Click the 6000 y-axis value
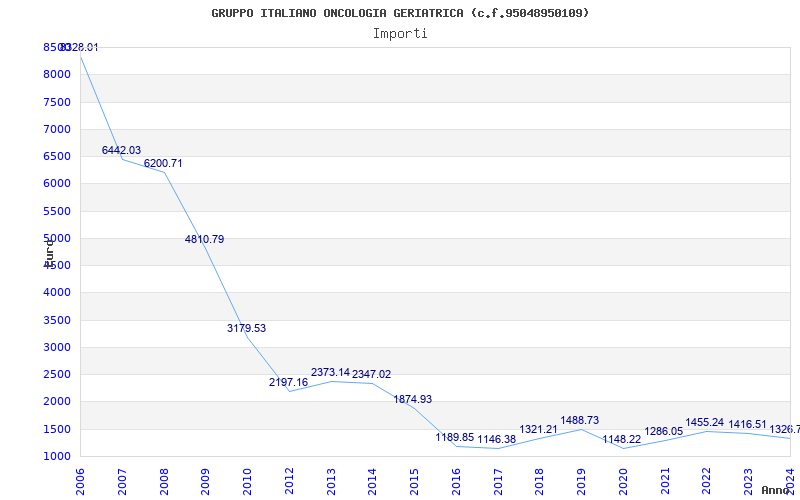The image size is (800, 500). [x=57, y=184]
